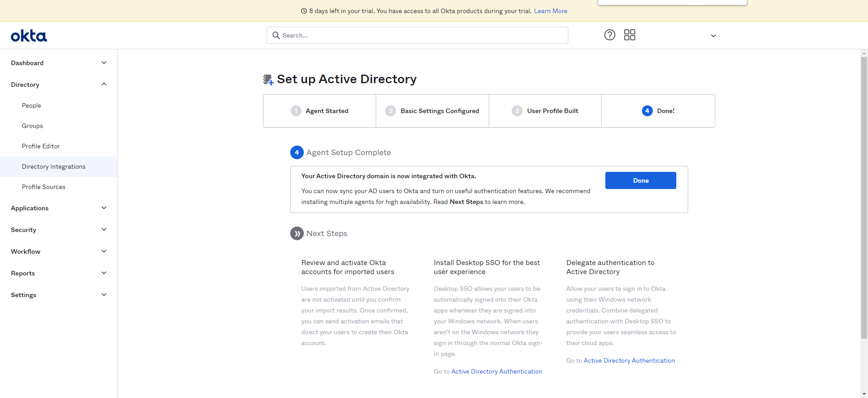Click the page vertical scrollbar
The height and width of the screenshot is (398, 868).
864,198
